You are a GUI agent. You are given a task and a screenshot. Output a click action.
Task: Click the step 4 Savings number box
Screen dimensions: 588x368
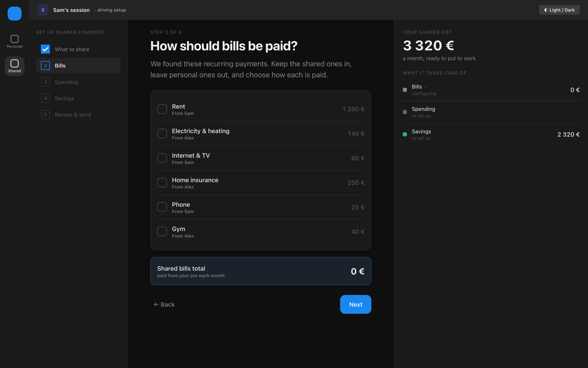(45, 98)
